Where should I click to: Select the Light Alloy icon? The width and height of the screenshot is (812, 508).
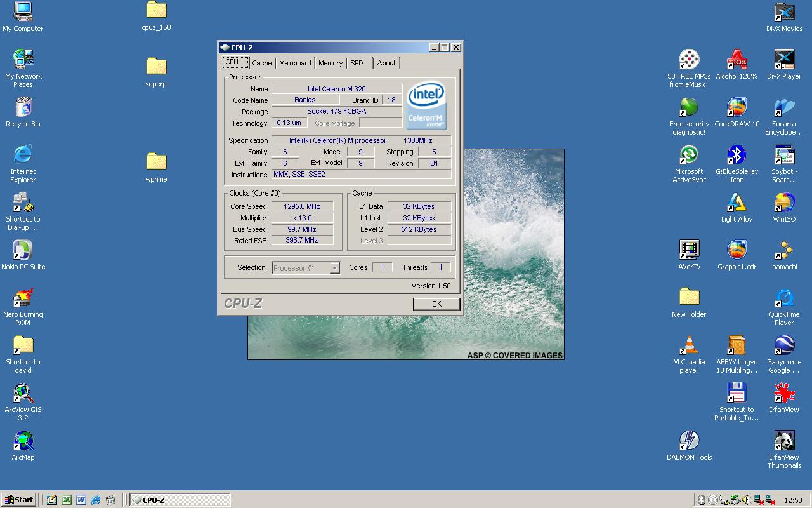tap(737, 207)
